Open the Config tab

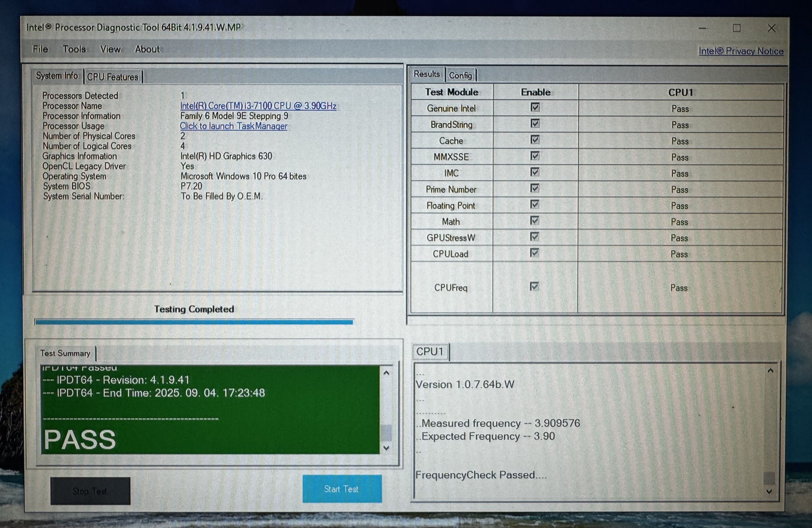(460, 75)
